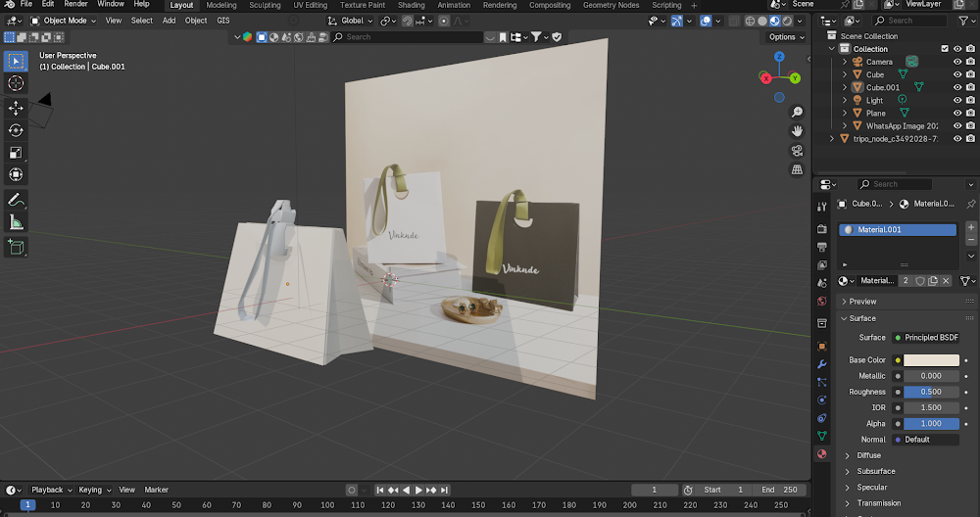Open the timeline Marker menu
This screenshot has height=517, width=980.
pos(156,491)
